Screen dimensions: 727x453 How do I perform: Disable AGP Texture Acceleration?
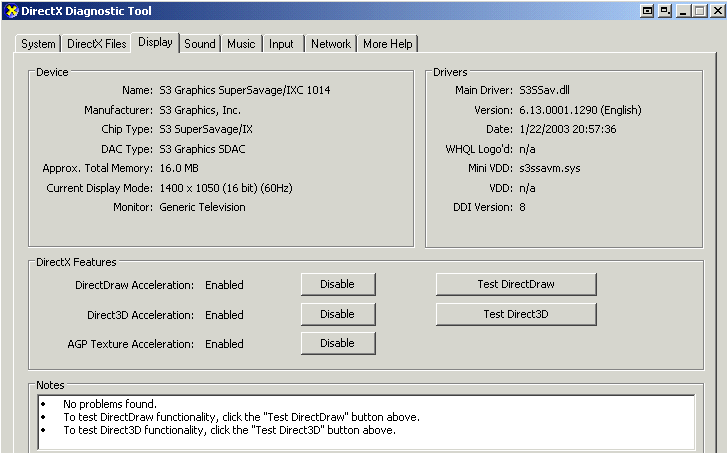337,343
